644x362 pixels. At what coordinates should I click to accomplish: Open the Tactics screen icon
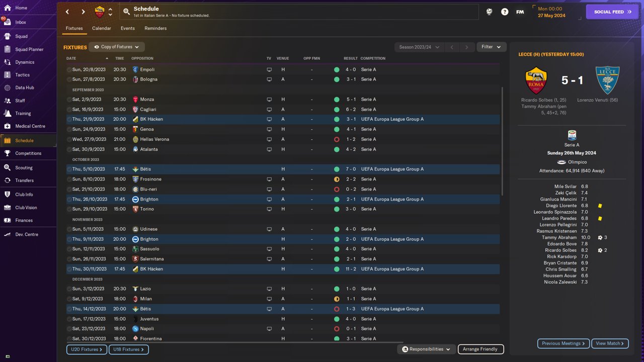click(7, 75)
